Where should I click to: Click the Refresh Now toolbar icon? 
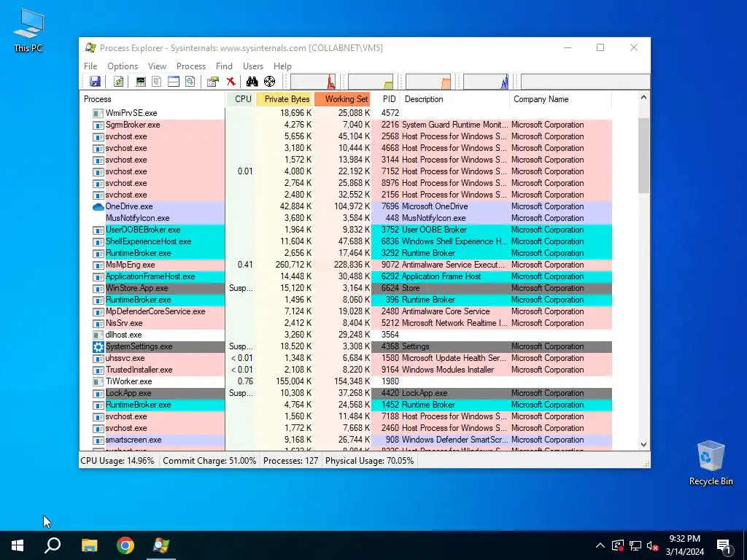point(118,82)
